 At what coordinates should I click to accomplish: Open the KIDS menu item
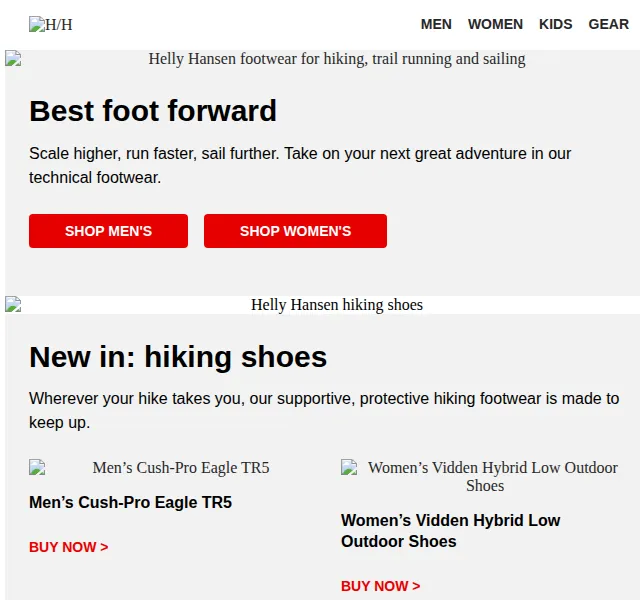[556, 24]
